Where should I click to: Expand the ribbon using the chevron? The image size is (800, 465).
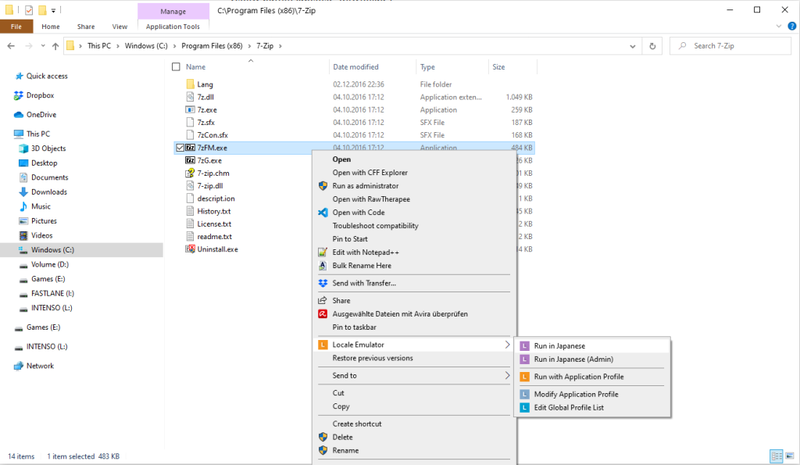[772, 27]
